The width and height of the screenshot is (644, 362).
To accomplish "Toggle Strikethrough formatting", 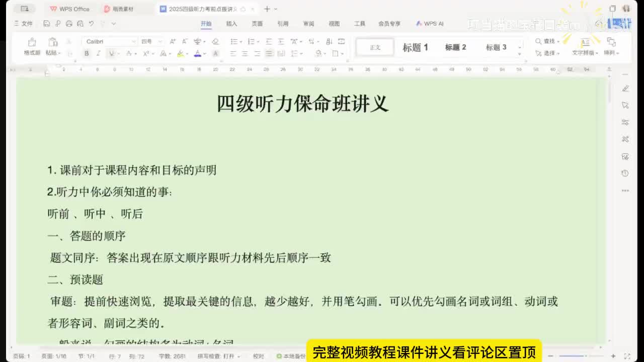I will [x=128, y=53].
